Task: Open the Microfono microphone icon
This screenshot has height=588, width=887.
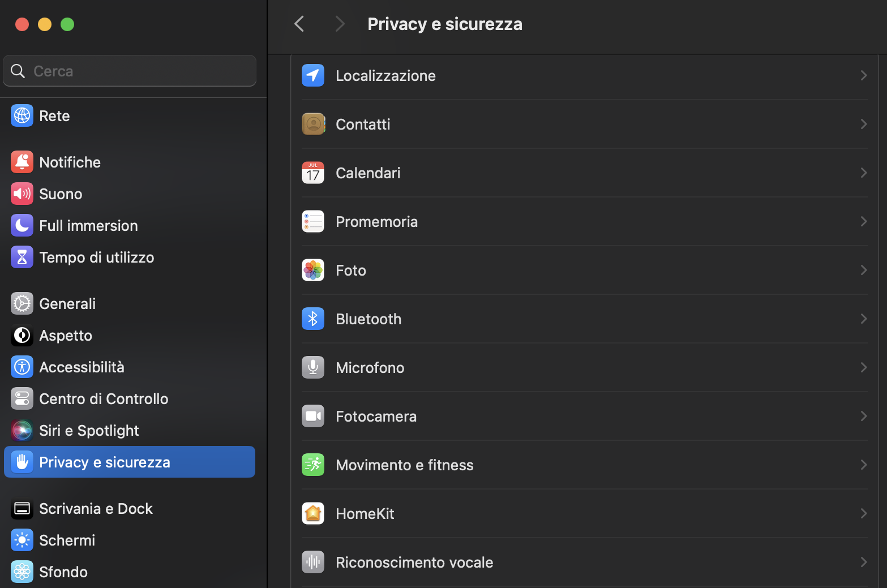Action: click(x=313, y=367)
